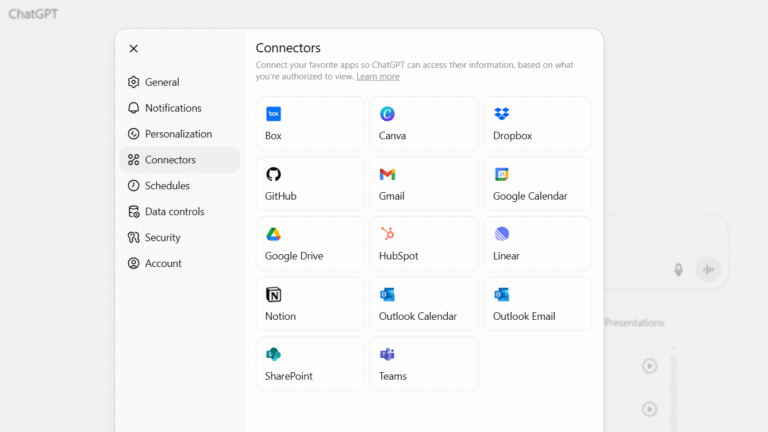Go to the Personalization settings tab
The height and width of the screenshot is (432, 768).
coord(178,134)
